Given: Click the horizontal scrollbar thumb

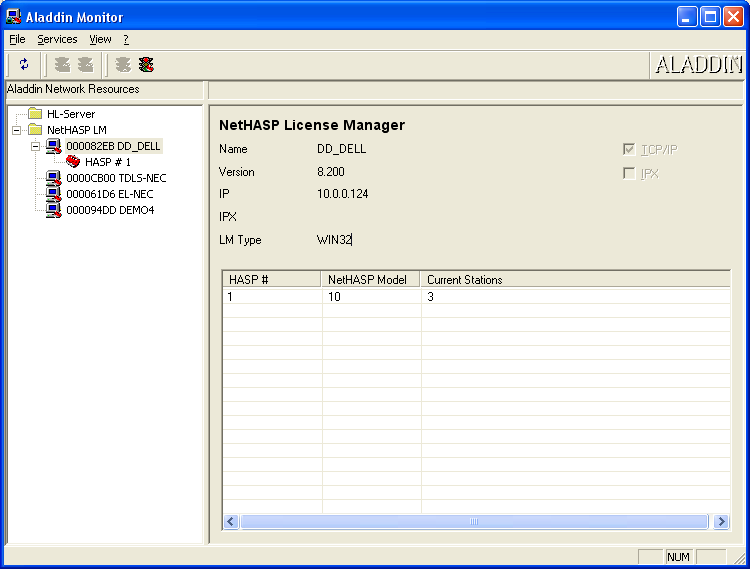Looking at the screenshot, I should (x=474, y=521).
